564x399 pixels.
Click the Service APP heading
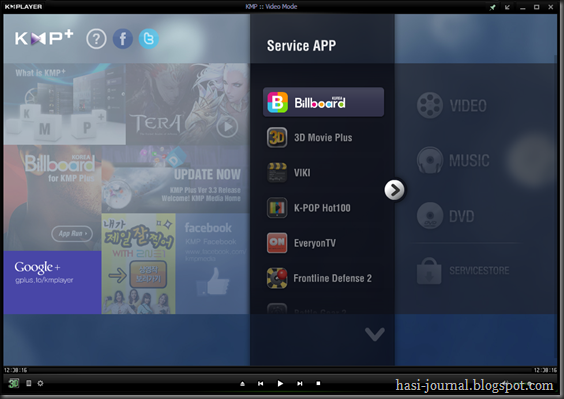click(301, 46)
